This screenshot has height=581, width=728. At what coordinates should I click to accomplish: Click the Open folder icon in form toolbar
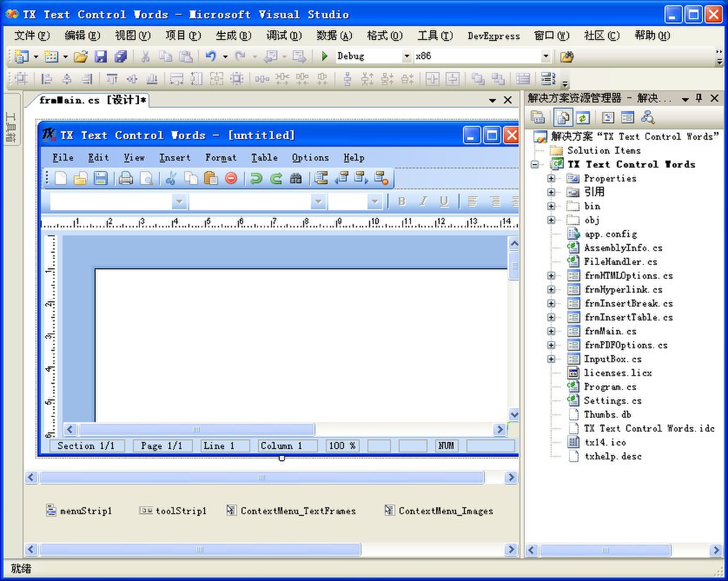(80, 178)
